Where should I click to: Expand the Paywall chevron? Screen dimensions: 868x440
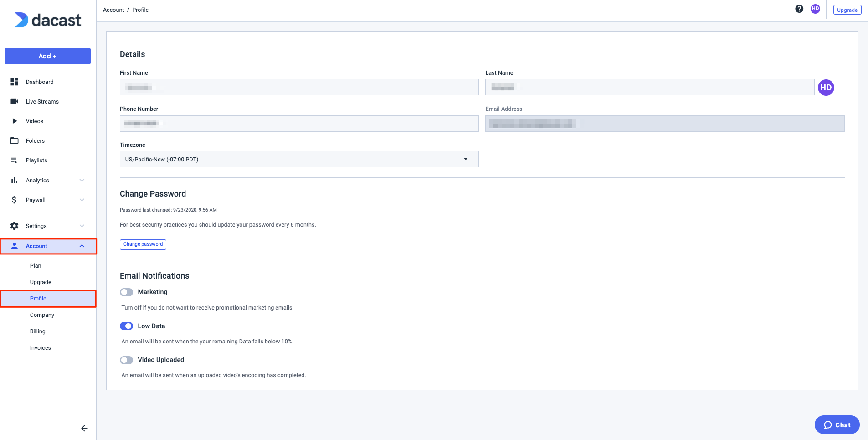(x=82, y=200)
